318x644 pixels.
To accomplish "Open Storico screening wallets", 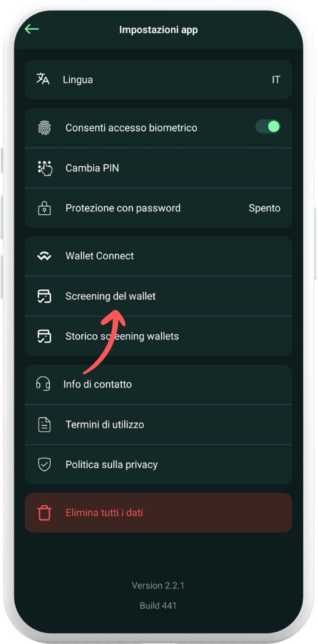I will (159, 337).
